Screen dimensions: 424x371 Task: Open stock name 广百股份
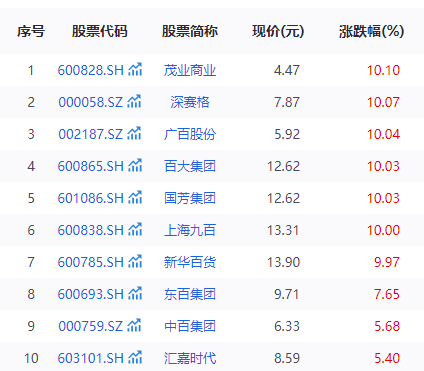pos(190,134)
